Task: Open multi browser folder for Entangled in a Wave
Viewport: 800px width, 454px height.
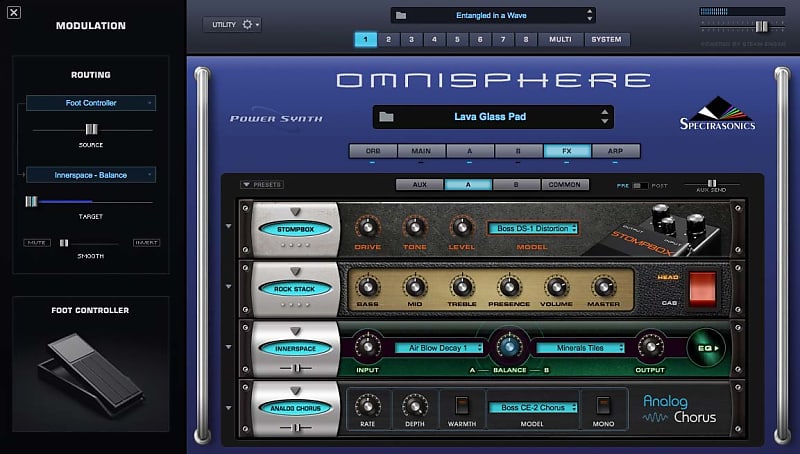Action: click(401, 15)
